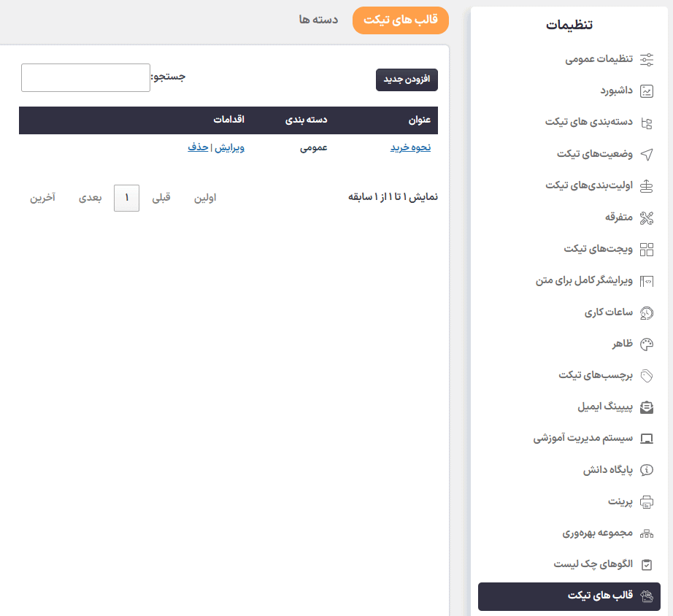This screenshot has width=673, height=616.
Task: Click the grid icon for ویجت‌های تیکت
Action: point(647,250)
